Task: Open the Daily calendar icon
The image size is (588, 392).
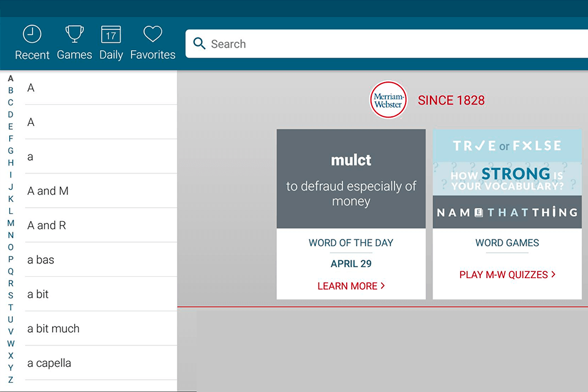Action: point(111,34)
